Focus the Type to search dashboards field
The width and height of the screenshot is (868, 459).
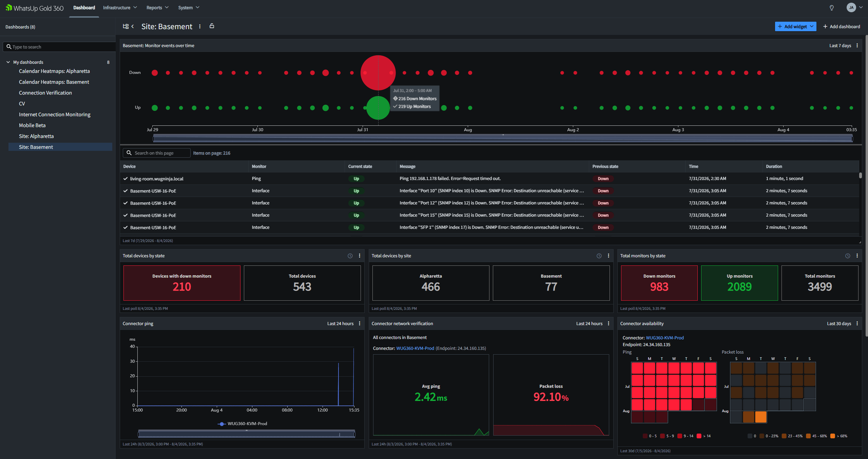tap(59, 47)
